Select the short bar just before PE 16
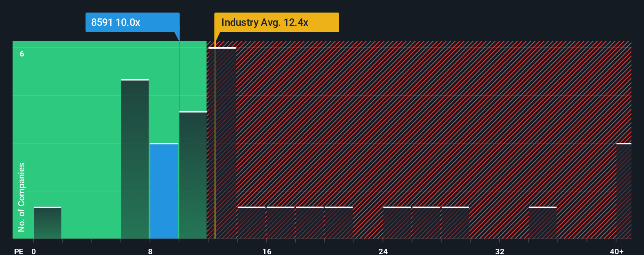The width and height of the screenshot is (644, 255). (x=251, y=223)
